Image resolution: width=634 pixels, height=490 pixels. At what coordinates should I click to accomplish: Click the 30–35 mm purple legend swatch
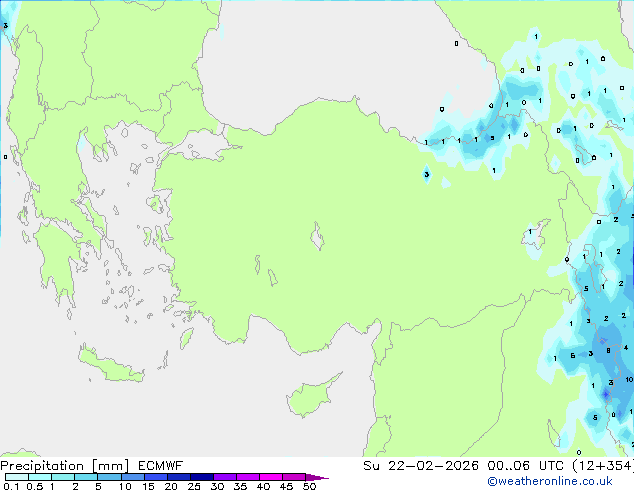point(224,477)
